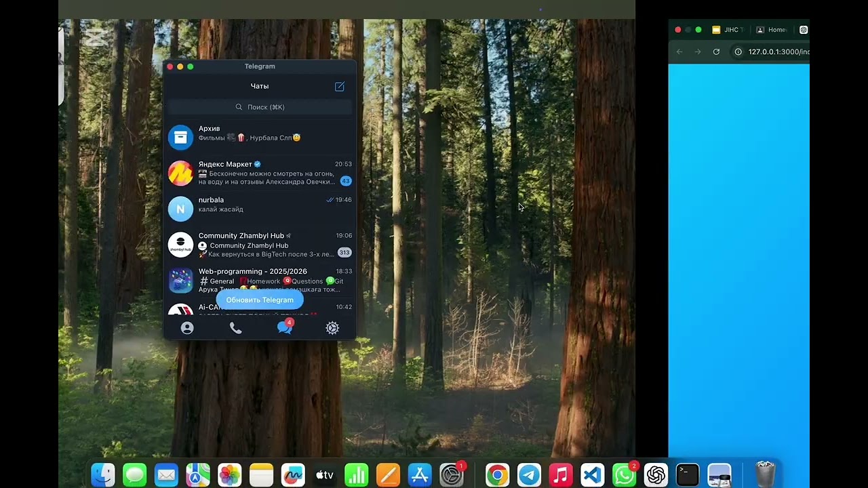Viewport: 868px width, 488px height.
Task: Go back in the Chrome window
Action: point(679,52)
